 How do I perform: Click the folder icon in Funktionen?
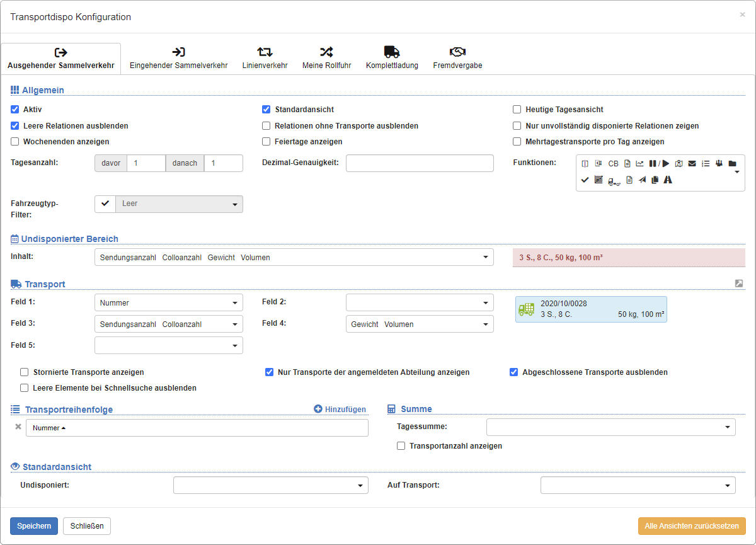coord(732,164)
